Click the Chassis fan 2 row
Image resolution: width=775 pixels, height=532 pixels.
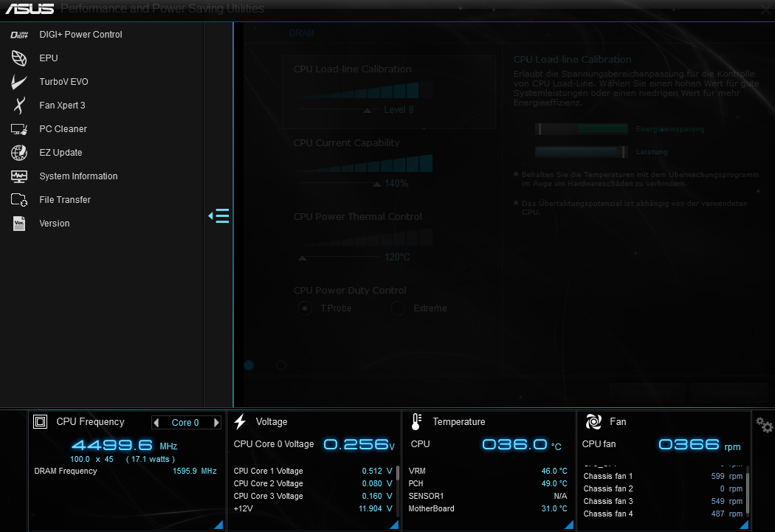(663, 488)
